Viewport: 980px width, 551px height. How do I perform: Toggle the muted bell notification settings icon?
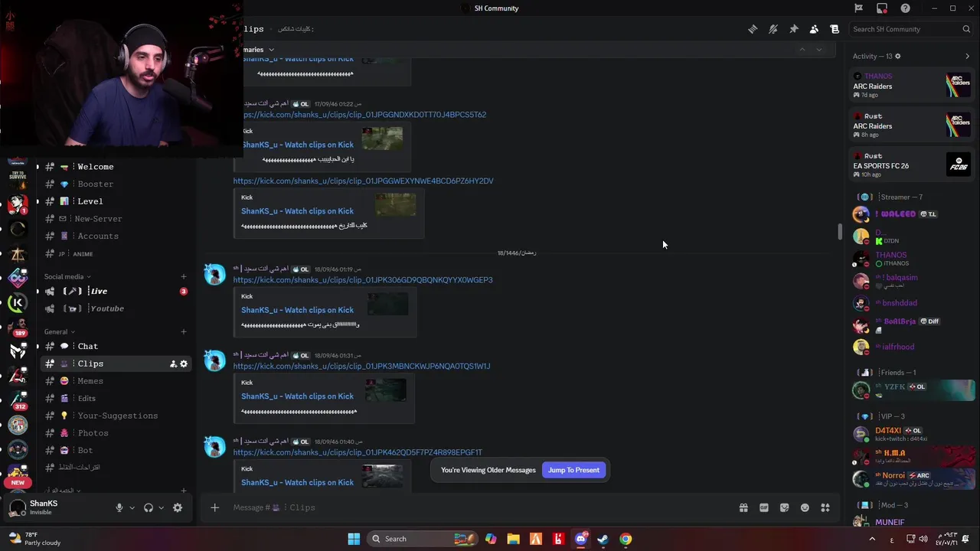(773, 29)
